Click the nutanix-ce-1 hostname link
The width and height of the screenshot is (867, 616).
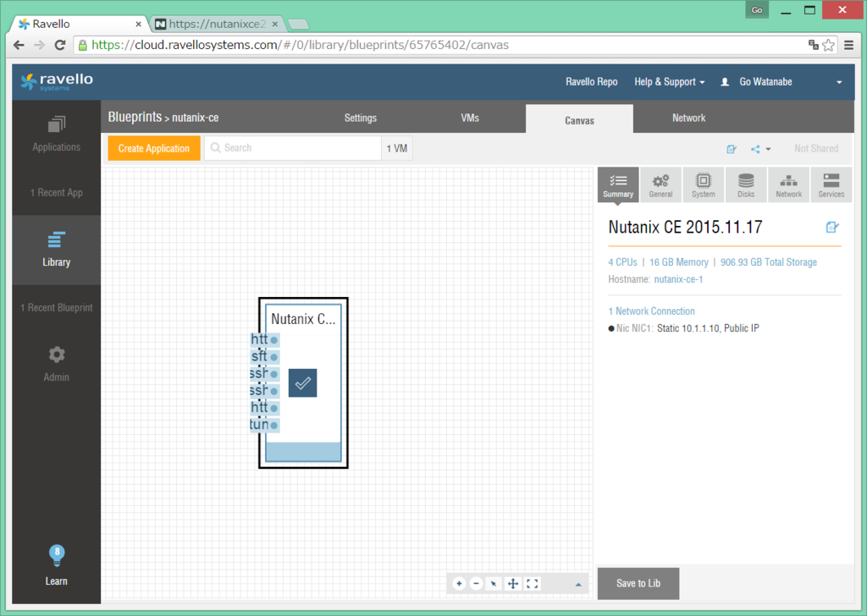click(x=678, y=279)
